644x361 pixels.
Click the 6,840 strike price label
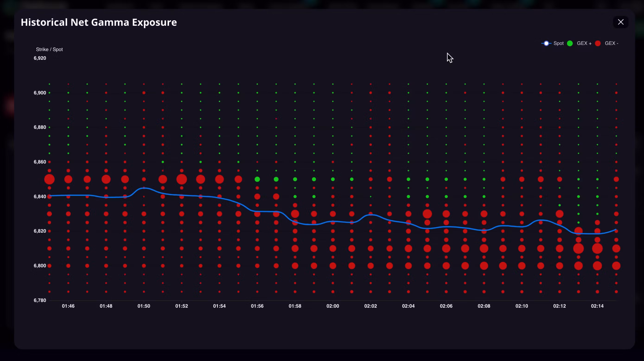40,196
